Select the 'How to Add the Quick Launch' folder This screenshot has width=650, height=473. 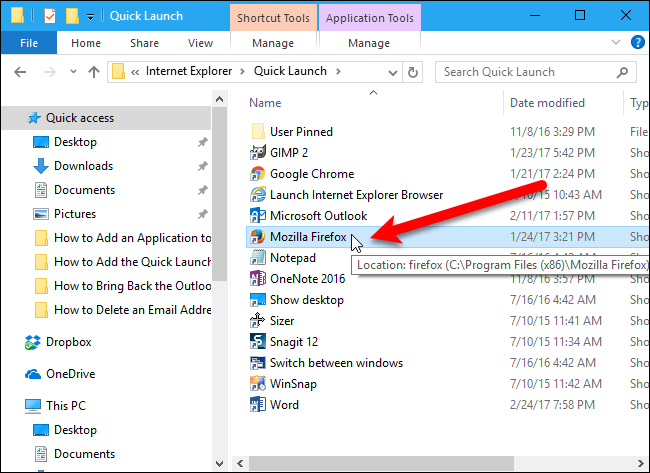123,262
